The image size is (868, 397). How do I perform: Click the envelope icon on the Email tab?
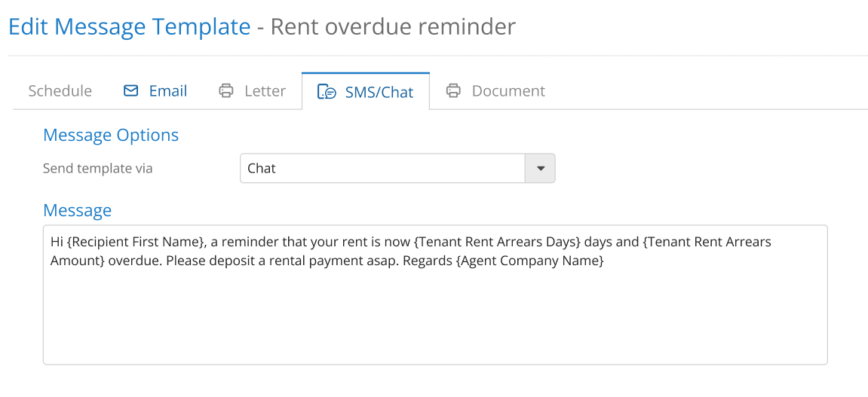click(x=130, y=91)
